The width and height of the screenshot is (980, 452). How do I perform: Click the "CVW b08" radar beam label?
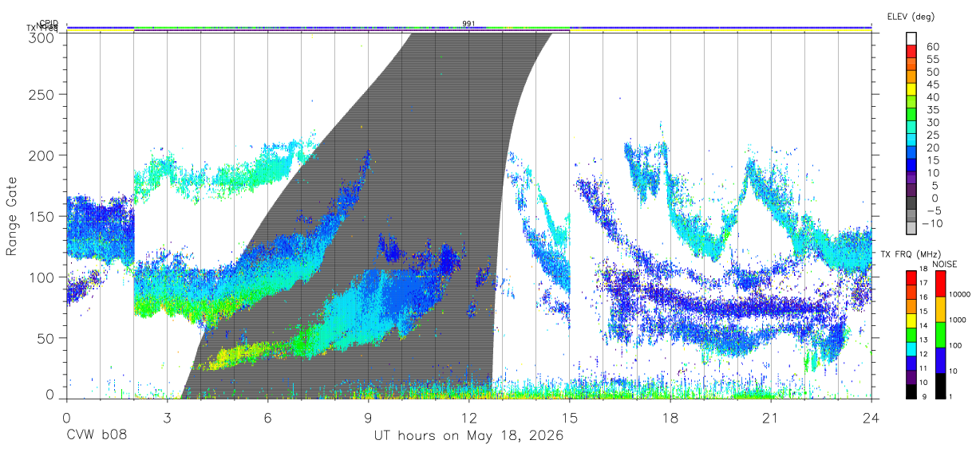click(97, 436)
